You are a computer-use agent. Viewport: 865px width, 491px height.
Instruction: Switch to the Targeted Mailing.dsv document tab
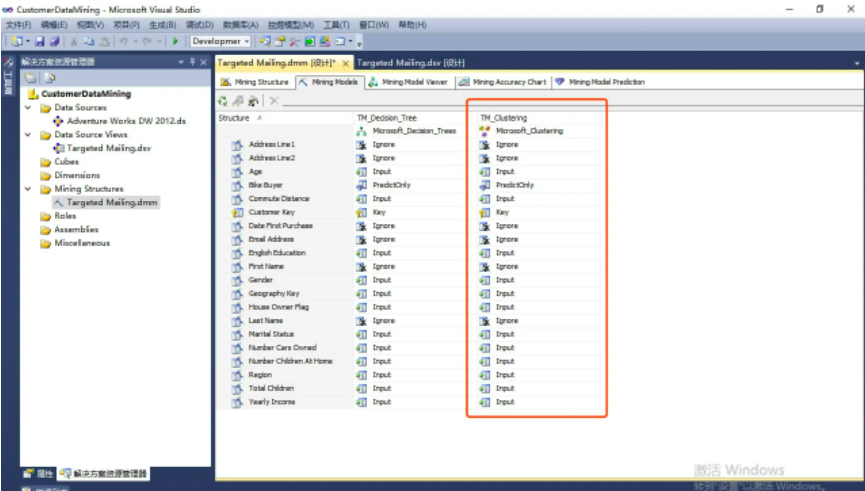pyautogui.click(x=410, y=63)
